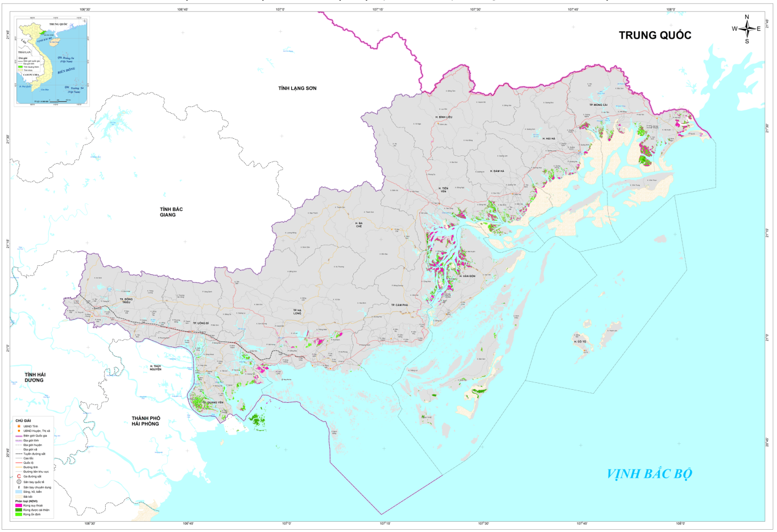Screen dimensions: 777x532
Task: Click the TỈNH BẮC GIANG label
Action: click(171, 212)
